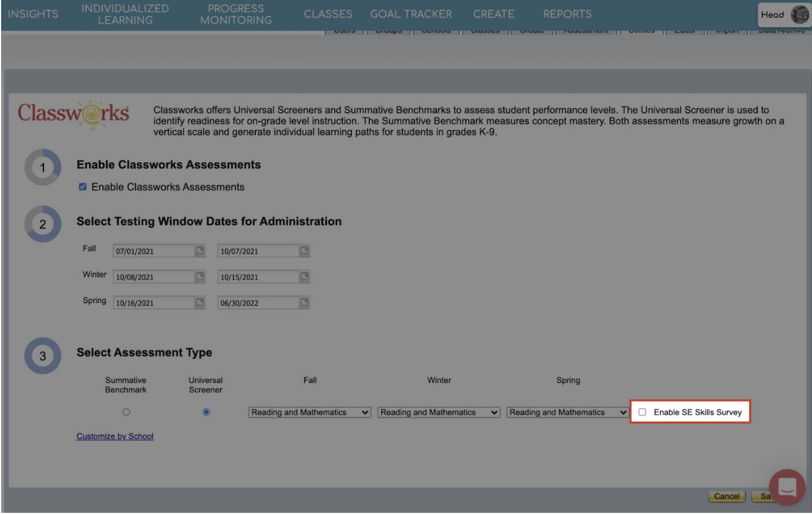Go to the Classes menu
The width and height of the screenshot is (812, 514).
[328, 14]
